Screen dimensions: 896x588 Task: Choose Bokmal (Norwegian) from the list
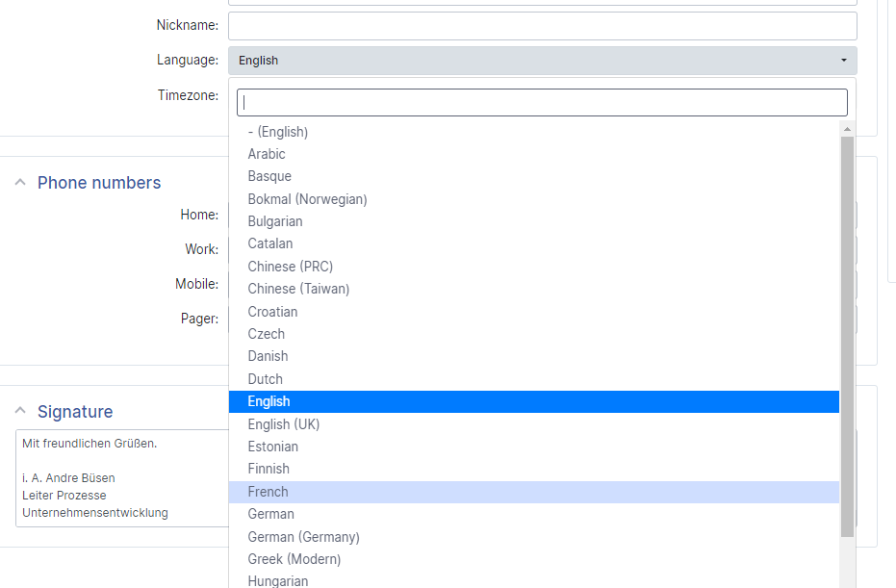tap(534, 199)
